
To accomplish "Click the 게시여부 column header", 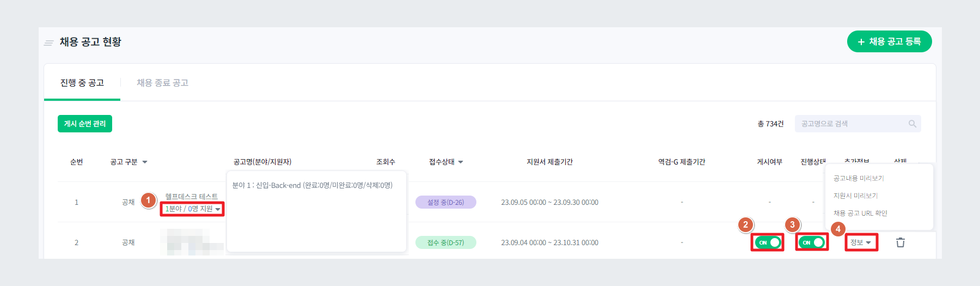I will (769, 162).
